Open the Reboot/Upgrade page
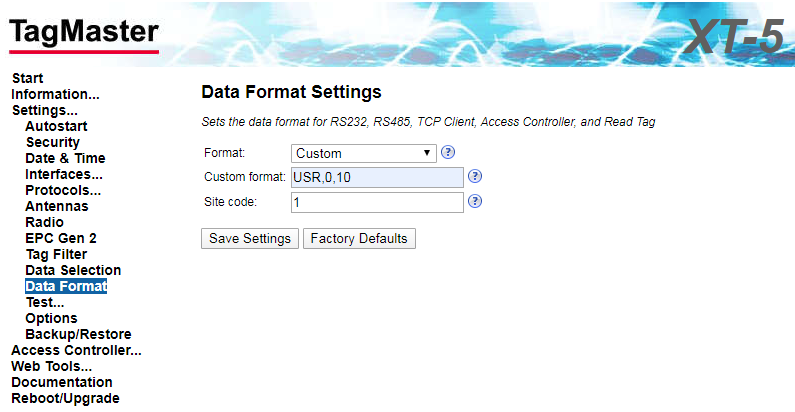The width and height of the screenshot is (795, 412). [x=65, y=398]
